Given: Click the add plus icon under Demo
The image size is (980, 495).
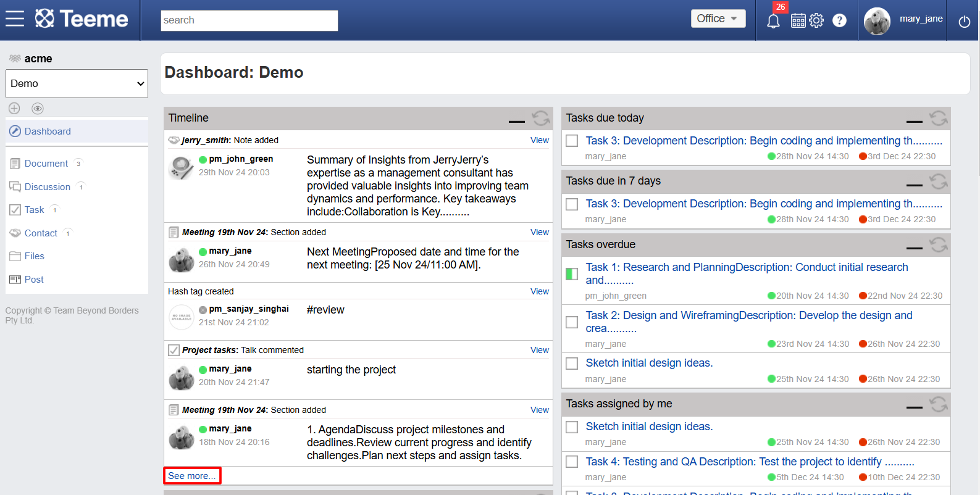Looking at the screenshot, I should coord(14,109).
